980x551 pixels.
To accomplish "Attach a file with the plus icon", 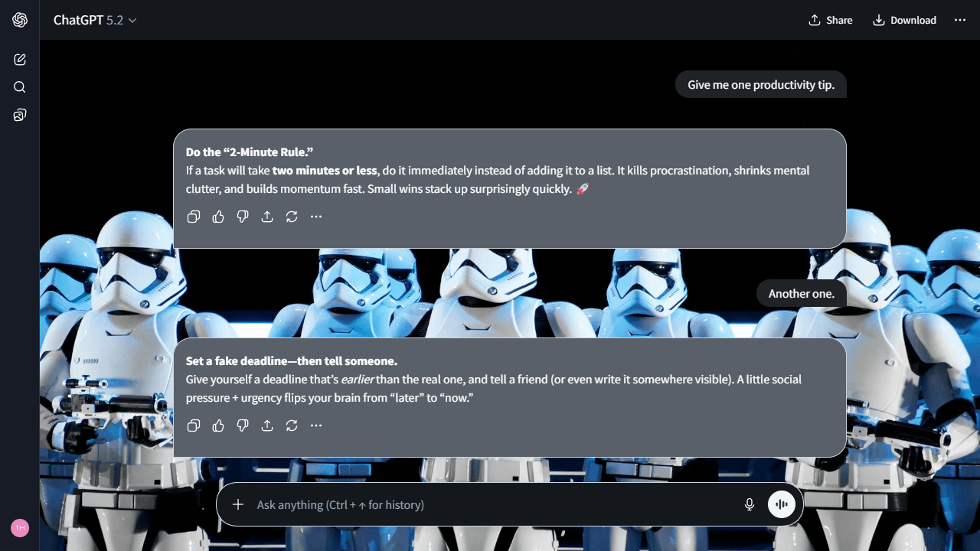I will tap(238, 504).
